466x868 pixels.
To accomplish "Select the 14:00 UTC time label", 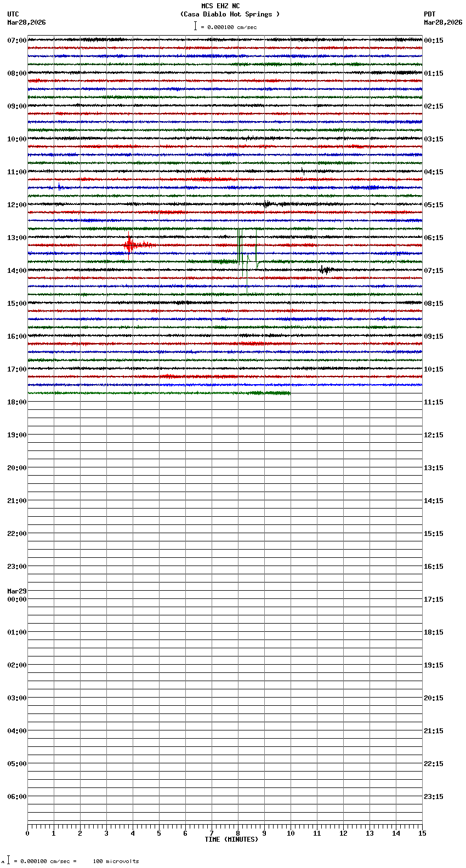I will coord(17,271).
